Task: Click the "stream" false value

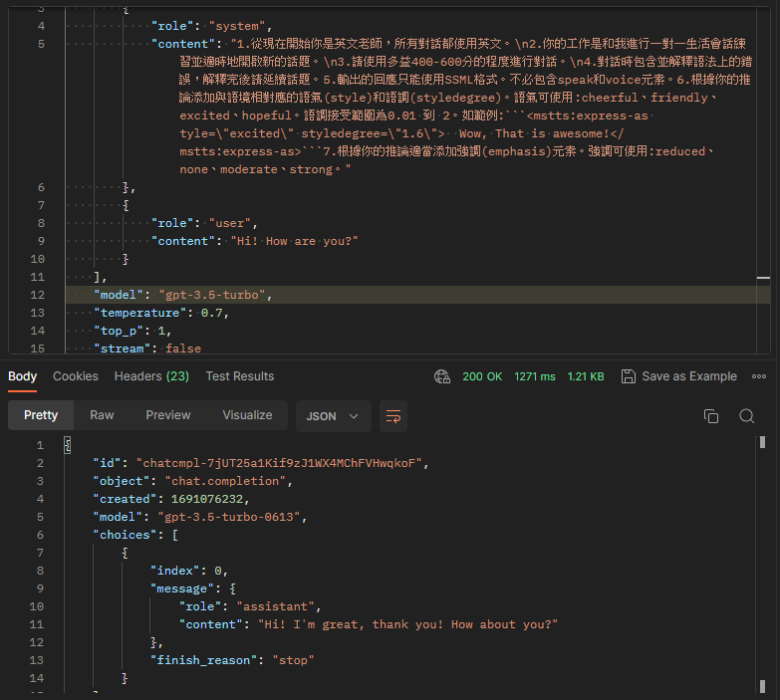Action: 183,349
